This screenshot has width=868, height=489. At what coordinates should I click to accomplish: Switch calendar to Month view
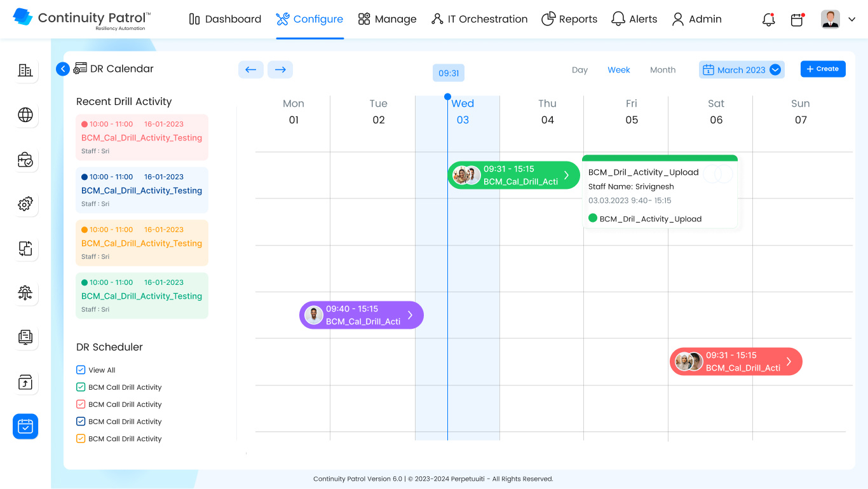click(x=663, y=70)
